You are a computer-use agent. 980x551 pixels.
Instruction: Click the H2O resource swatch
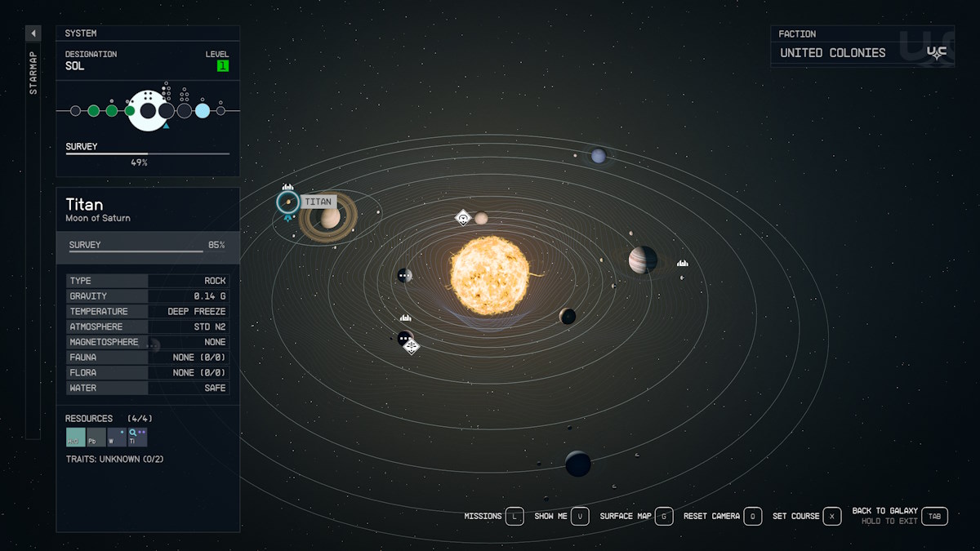(76, 435)
